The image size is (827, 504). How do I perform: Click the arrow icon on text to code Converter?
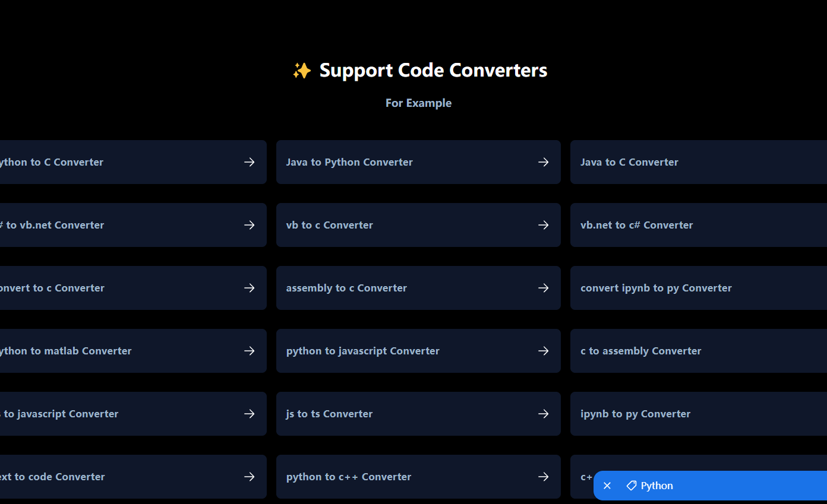pos(249,477)
